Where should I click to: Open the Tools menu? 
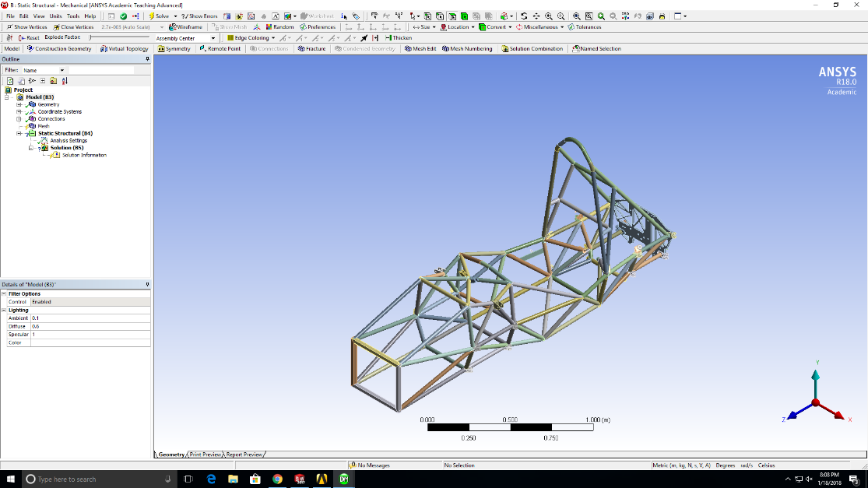point(73,16)
